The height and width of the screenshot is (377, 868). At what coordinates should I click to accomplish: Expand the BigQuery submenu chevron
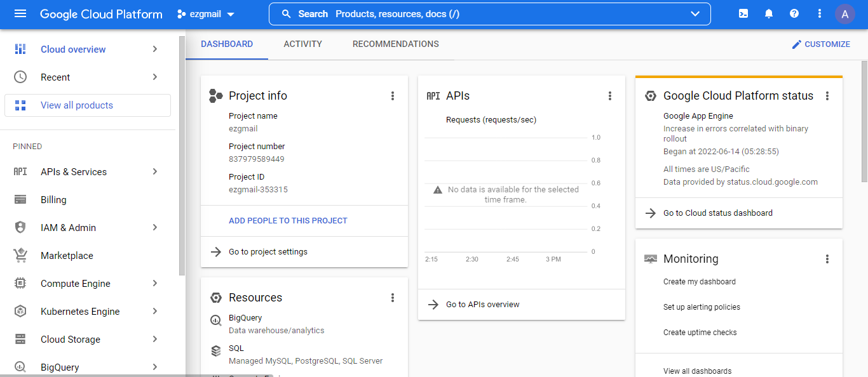tap(155, 367)
